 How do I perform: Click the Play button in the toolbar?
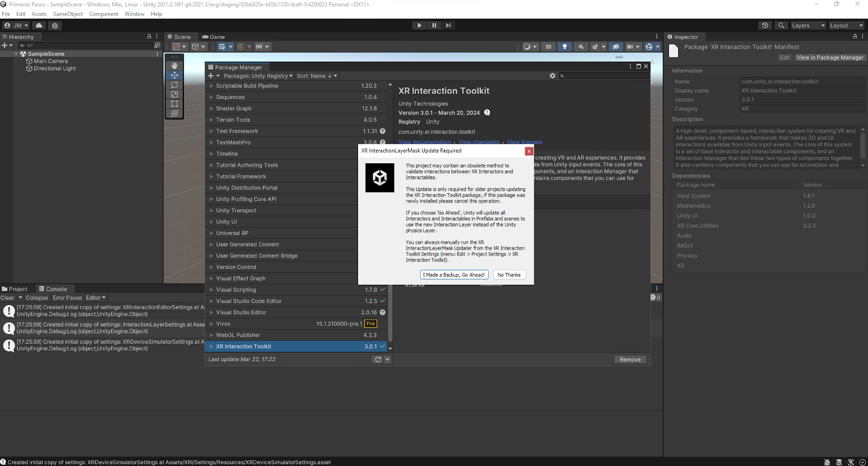(419, 25)
